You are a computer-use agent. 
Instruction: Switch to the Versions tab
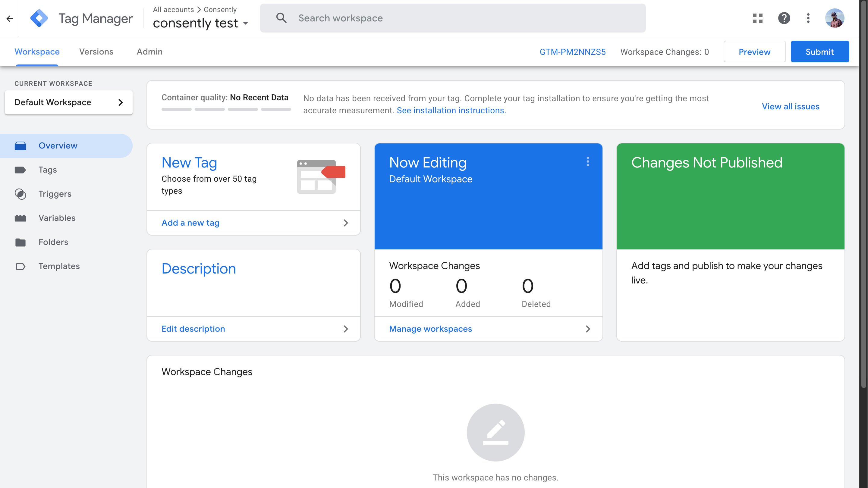click(96, 52)
